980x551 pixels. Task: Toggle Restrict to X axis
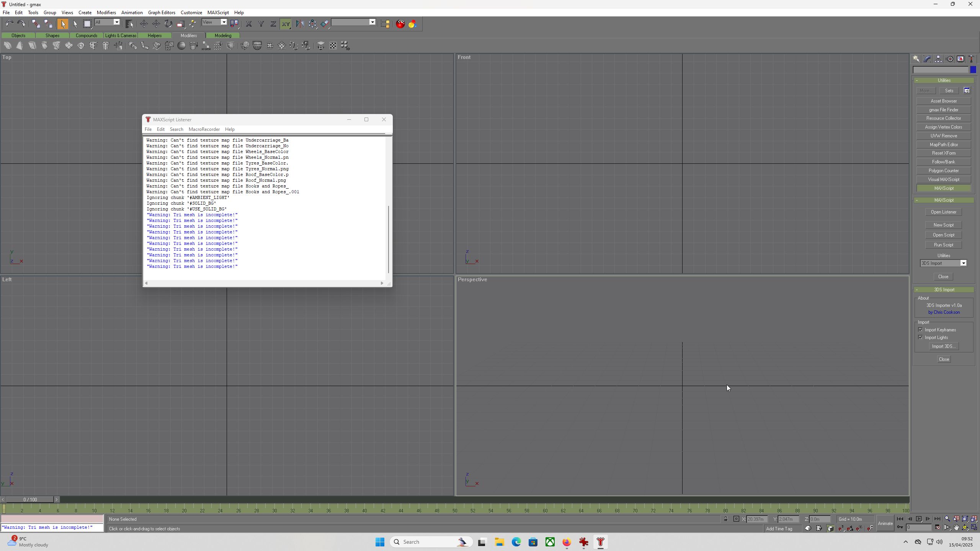click(249, 24)
